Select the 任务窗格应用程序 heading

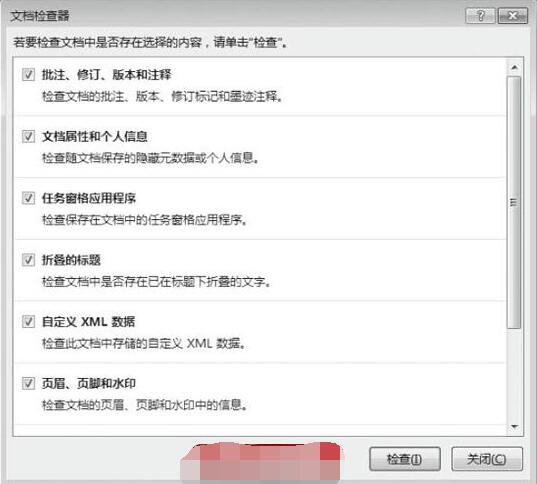point(89,198)
